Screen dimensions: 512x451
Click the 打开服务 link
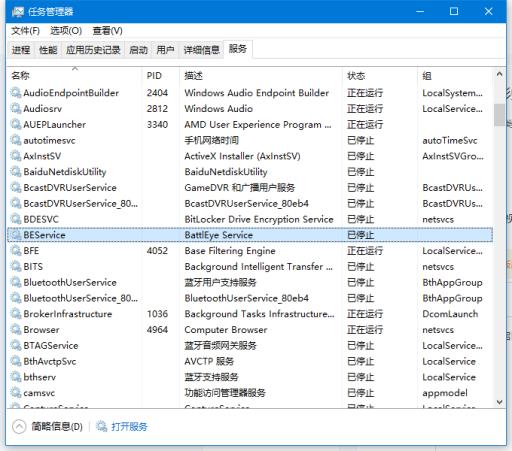click(129, 427)
